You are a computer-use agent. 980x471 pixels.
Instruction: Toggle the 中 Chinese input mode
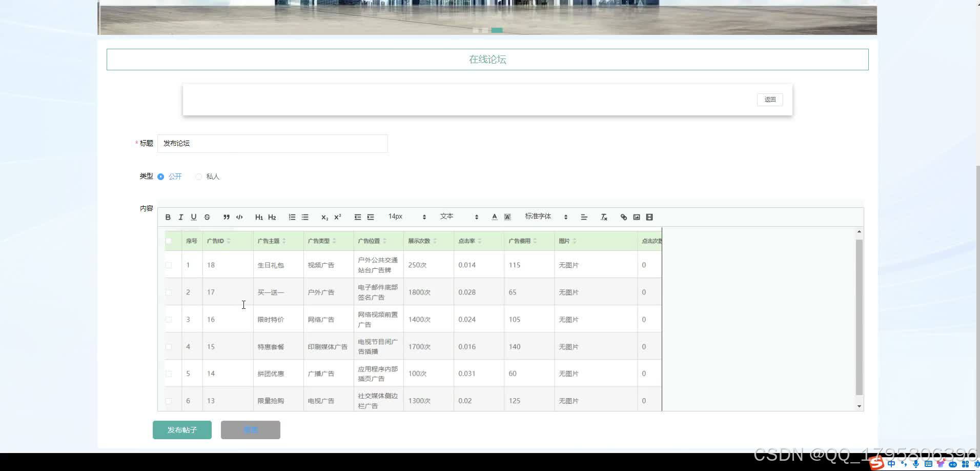(891, 464)
